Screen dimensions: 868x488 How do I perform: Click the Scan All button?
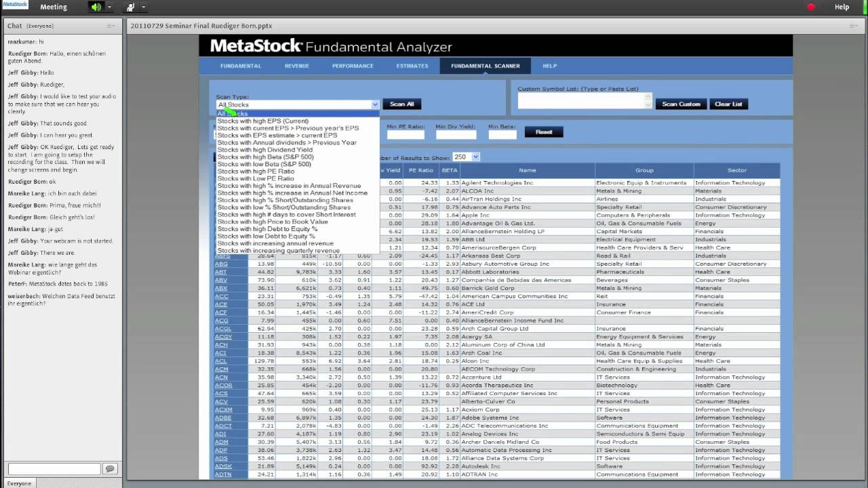(x=401, y=104)
